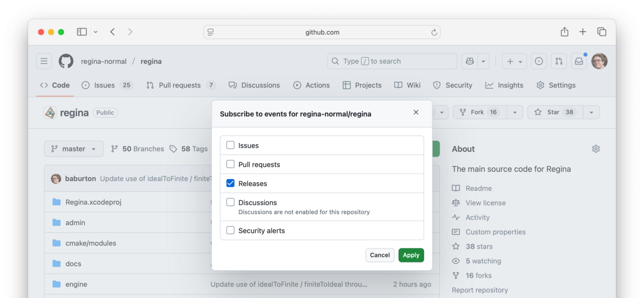Check the Issues checkbox
Viewport: 644px width, 298px height.
tap(230, 145)
